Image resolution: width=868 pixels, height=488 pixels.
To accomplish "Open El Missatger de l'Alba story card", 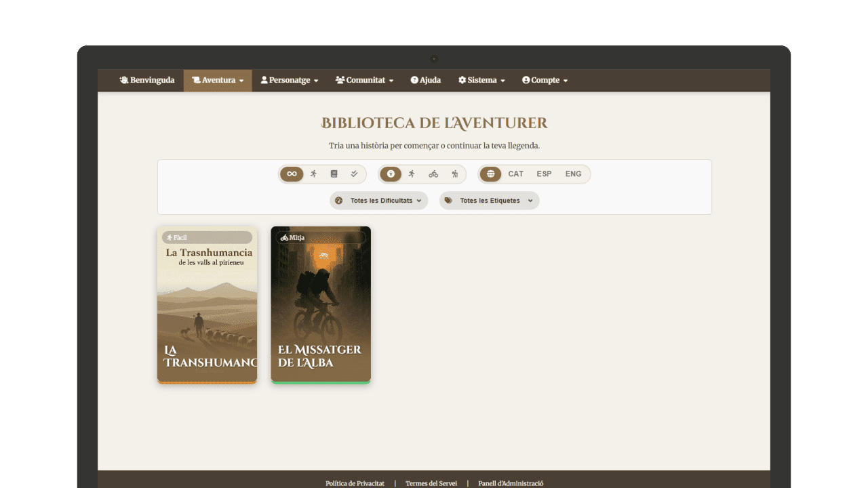I will point(321,305).
